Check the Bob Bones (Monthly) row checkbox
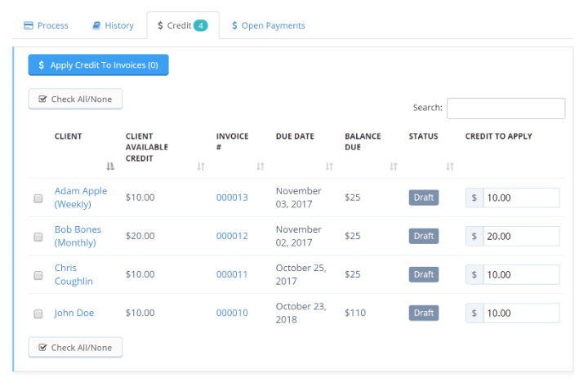This screenshot has width=588, height=391. (x=38, y=237)
